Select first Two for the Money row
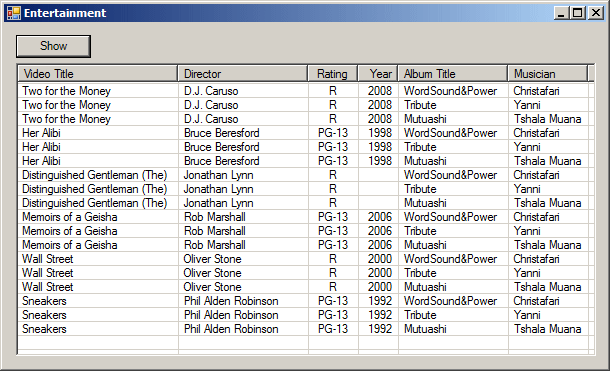610x371 pixels. click(303, 91)
